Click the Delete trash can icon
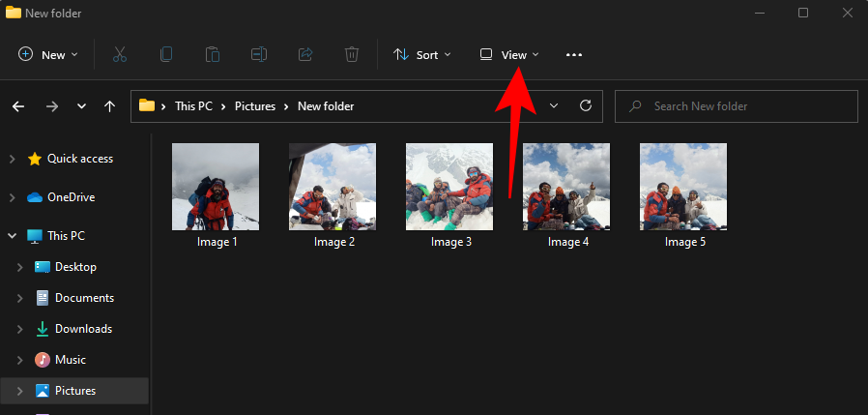868x415 pixels. click(353, 55)
